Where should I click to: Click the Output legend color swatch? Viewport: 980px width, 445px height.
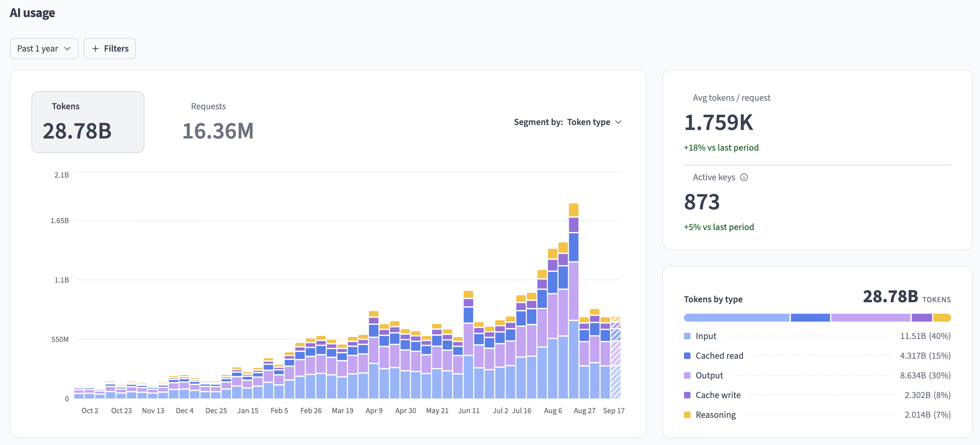(687, 375)
